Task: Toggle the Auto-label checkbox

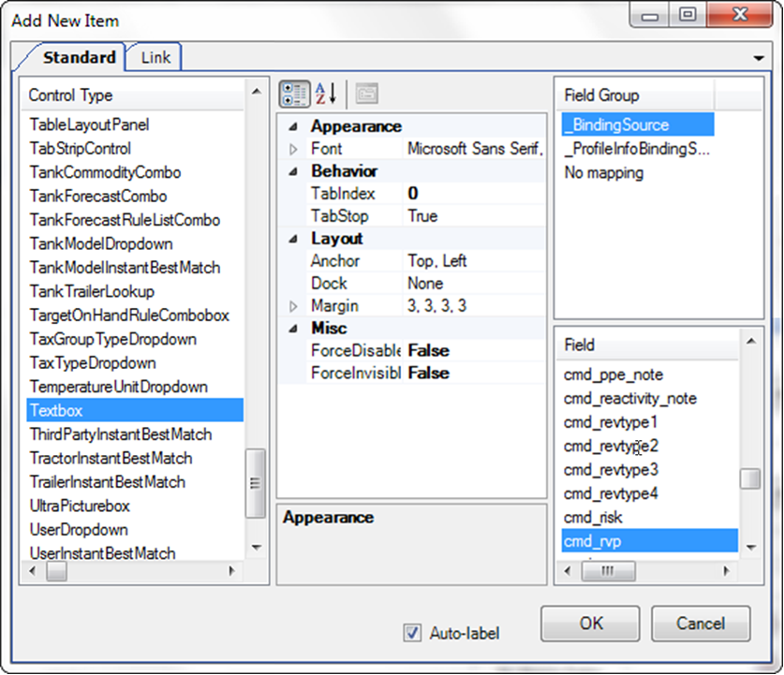Action: (x=412, y=633)
